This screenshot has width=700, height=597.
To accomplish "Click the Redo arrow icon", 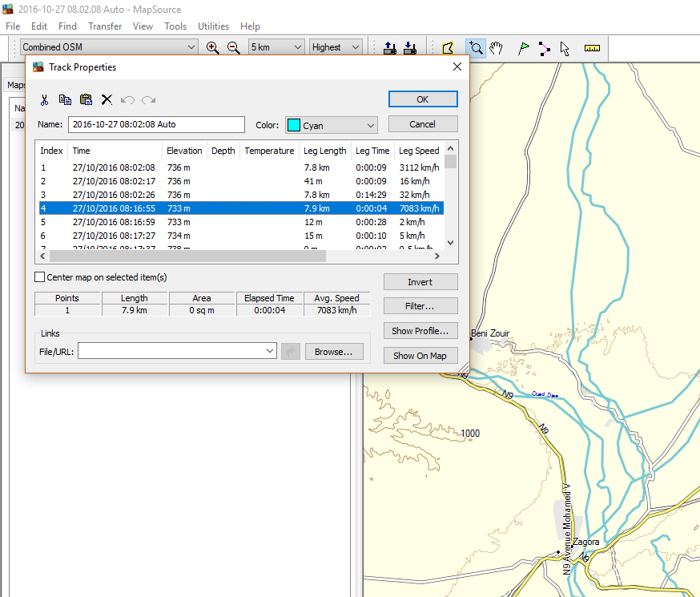I will (x=149, y=99).
